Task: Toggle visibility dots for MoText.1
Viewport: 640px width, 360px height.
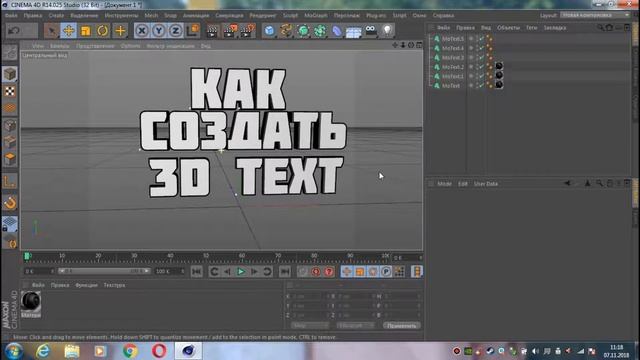Action: coord(476,76)
